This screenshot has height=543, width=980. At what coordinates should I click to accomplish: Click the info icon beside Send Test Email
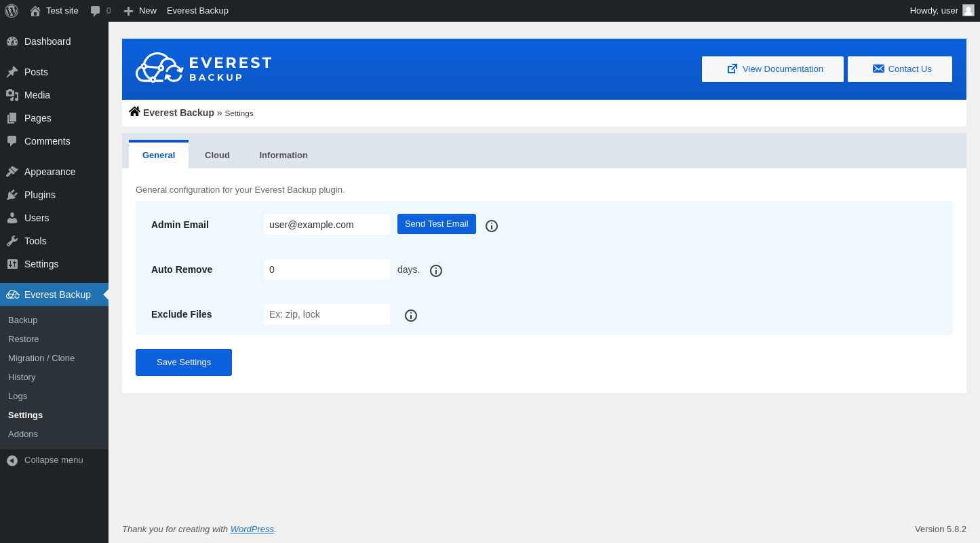click(492, 226)
